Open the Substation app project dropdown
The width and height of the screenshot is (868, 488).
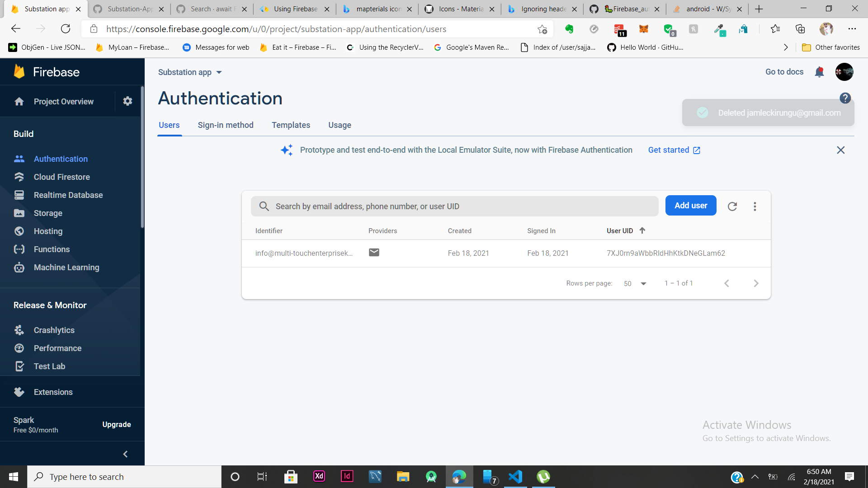point(190,72)
